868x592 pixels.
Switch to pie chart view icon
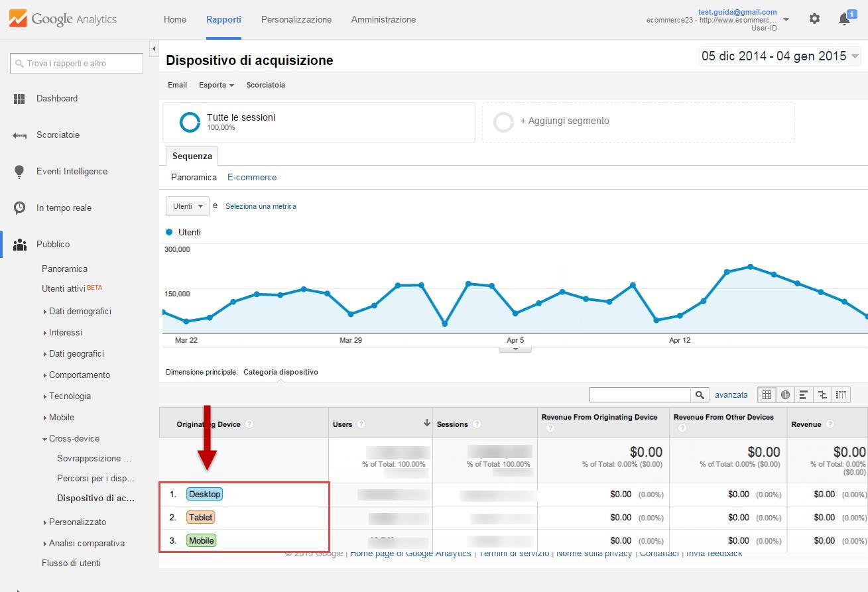click(x=785, y=395)
